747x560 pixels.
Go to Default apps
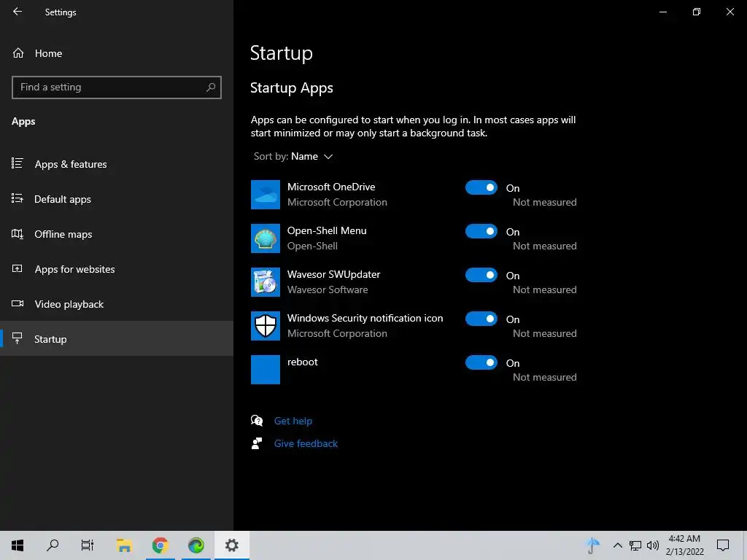(x=117, y=199)
